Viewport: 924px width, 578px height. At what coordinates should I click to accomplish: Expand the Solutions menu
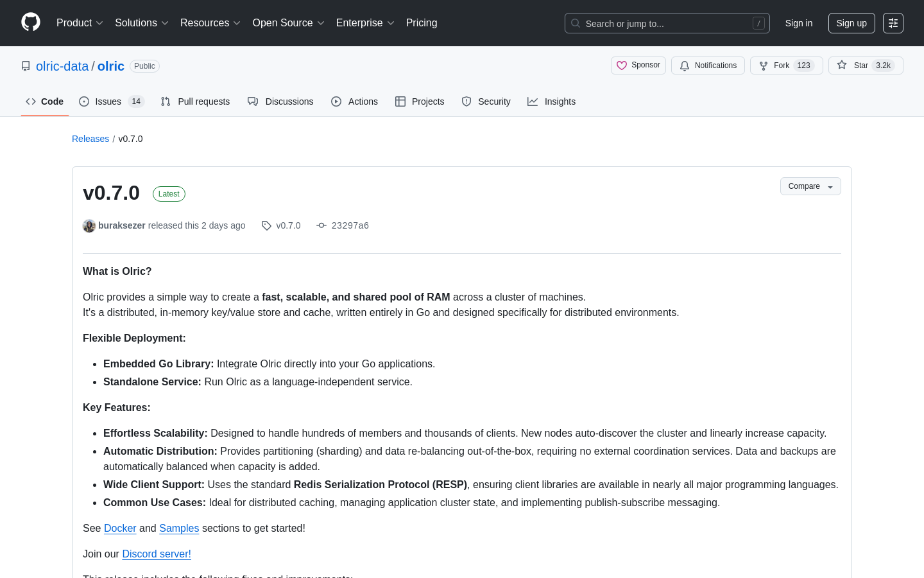pos(142,23)
